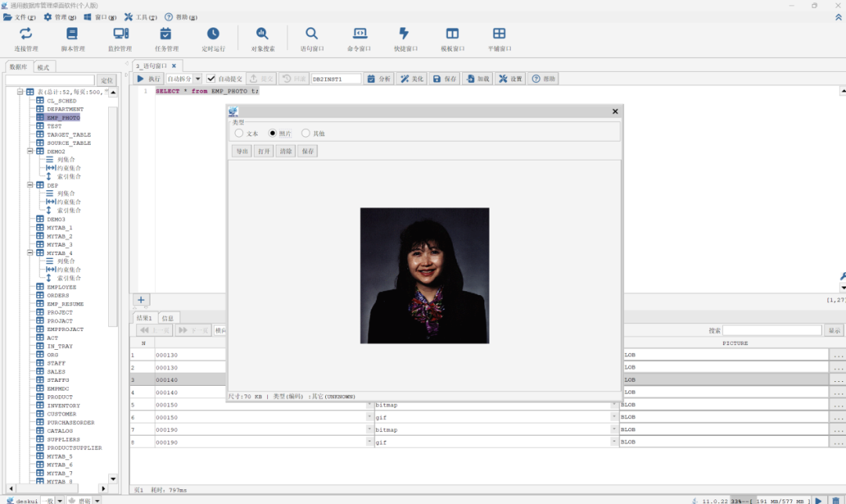Click the 保存 save button in SQL toolbar
Viewport: 846px width, 504px height.
click(445, 79)
